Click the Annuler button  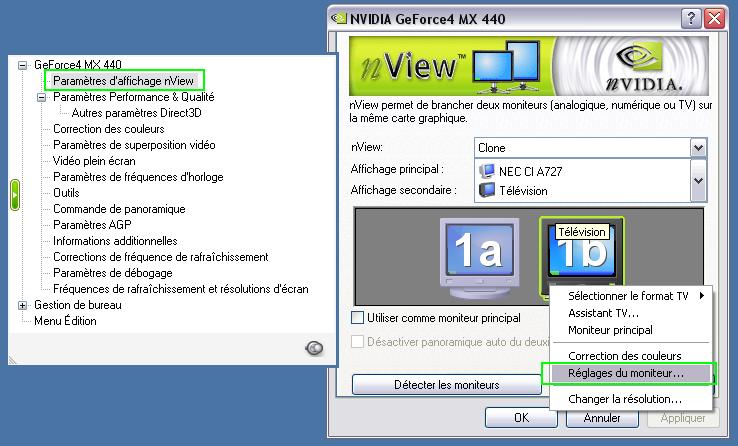[602, 418]
